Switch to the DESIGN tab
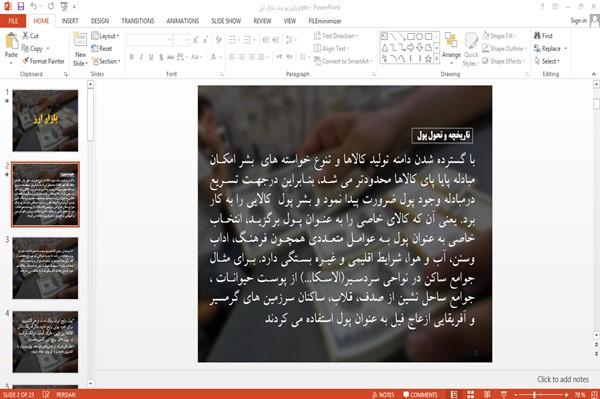 [100, 21]
